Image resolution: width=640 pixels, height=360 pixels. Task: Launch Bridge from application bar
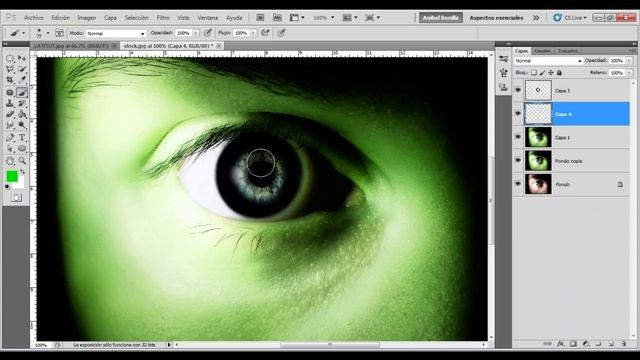coord(260,18)
